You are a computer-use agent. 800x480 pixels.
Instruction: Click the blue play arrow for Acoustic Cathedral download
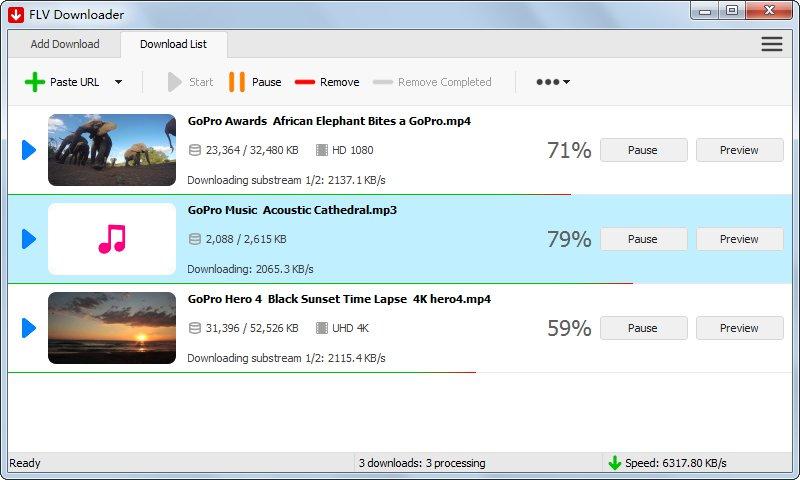[29, 239]
